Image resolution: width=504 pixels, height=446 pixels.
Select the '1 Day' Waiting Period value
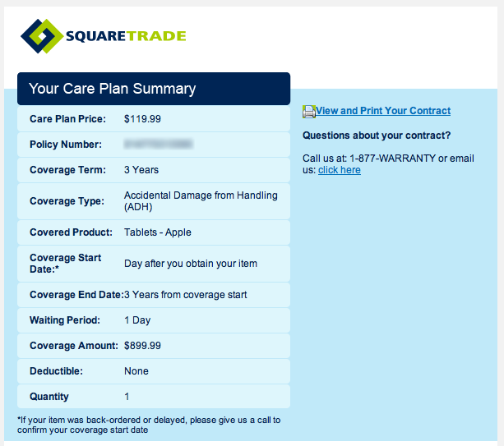(x=137, y=320)
